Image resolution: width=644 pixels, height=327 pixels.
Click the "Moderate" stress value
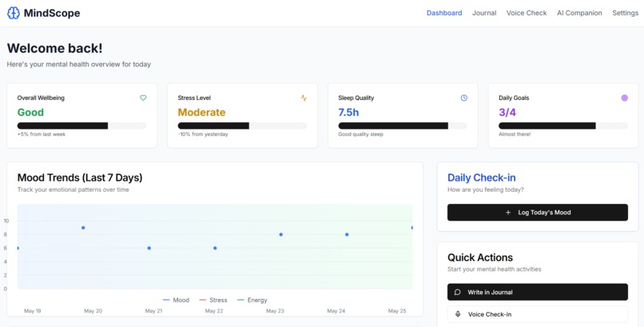(x=201, y=112)
